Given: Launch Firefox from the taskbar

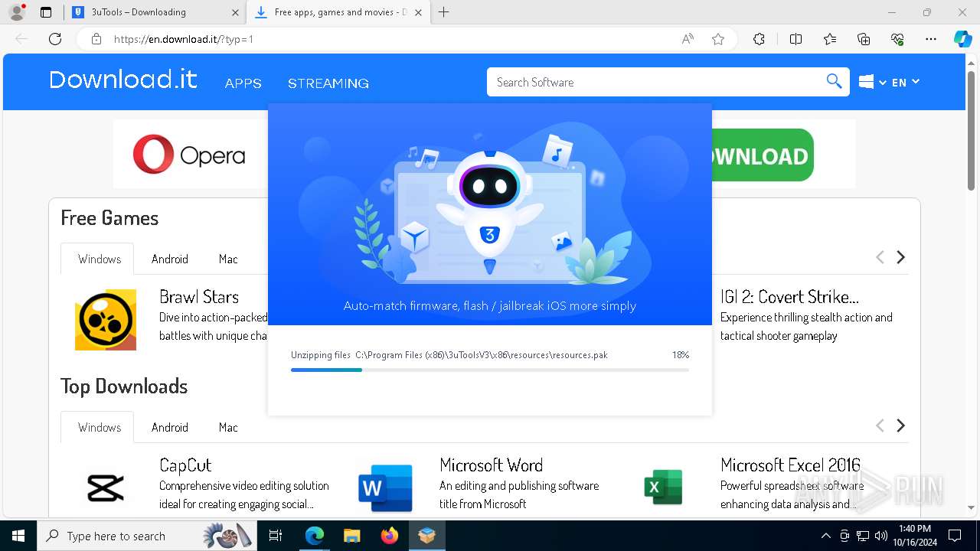Looking at the screenshot, I should [x=390, y=536].
